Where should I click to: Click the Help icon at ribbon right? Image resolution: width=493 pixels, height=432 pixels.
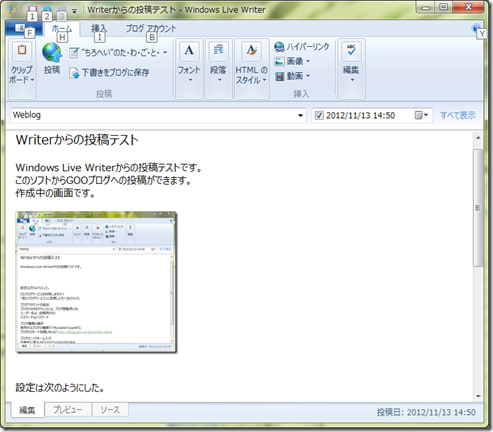click(x=476, y=28)
